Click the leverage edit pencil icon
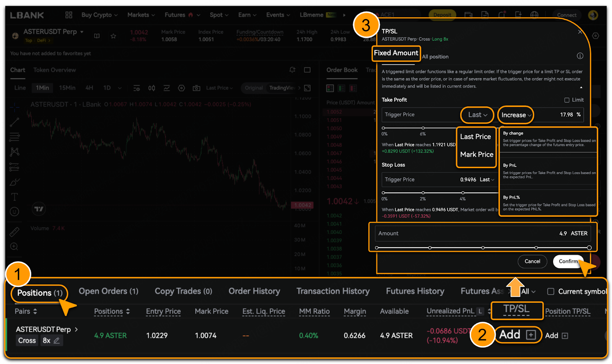The image size is (612, 364). coord(57,340)
